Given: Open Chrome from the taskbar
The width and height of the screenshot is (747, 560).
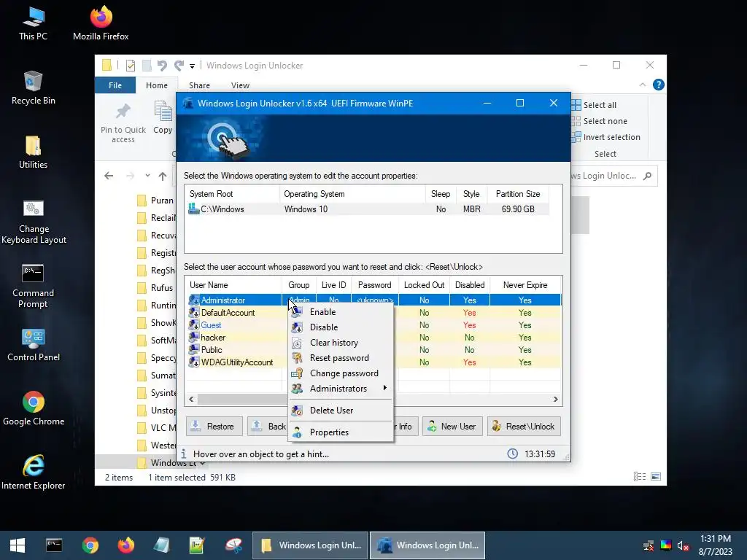Looking at the screenshot, I should 90,545.
